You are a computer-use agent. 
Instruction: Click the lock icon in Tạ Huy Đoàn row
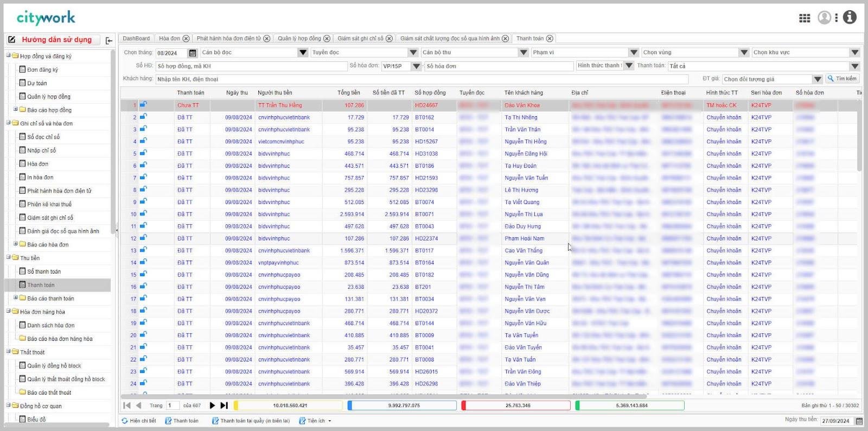[143, 165]
